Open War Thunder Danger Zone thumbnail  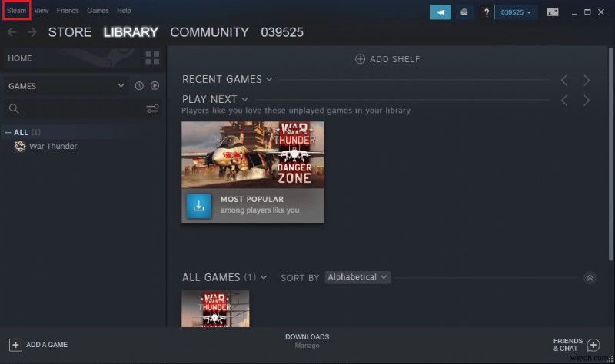pyautogui.click(x=253, y=155)
